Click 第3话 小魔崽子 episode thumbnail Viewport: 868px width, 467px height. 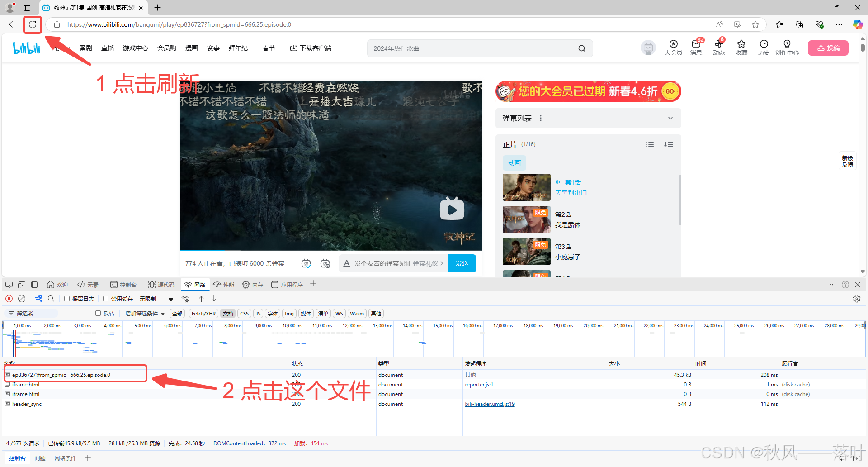click(x=527, y=252)
